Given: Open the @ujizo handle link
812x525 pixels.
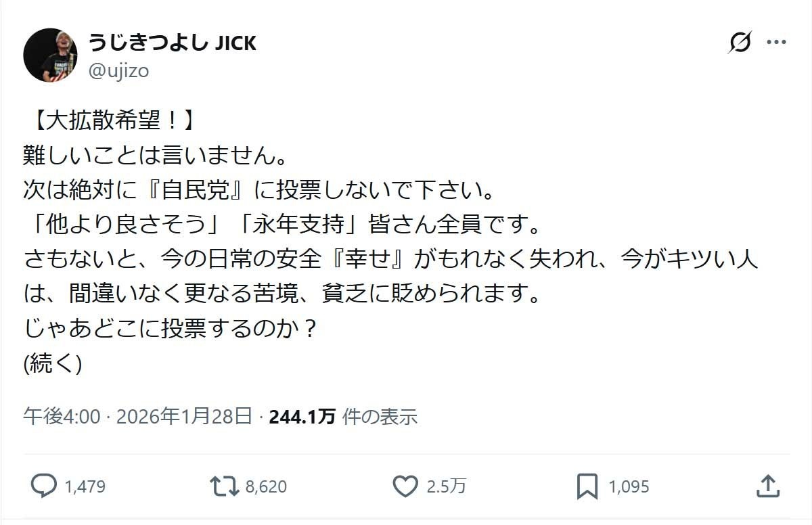Looking at the screenshot, I should coord(118,70).
